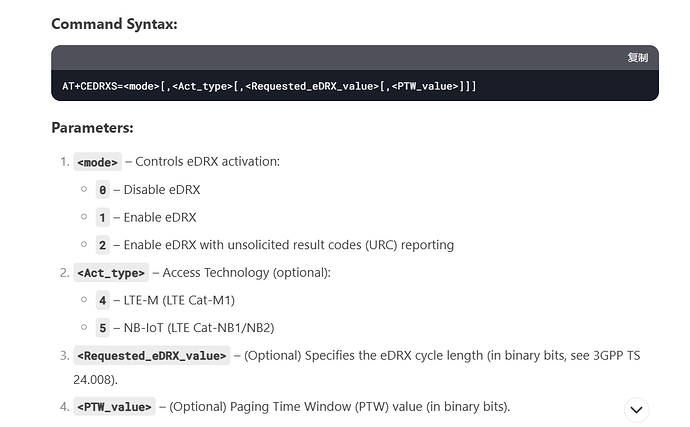Click the text 'Access Technology (optional):'

246,272
